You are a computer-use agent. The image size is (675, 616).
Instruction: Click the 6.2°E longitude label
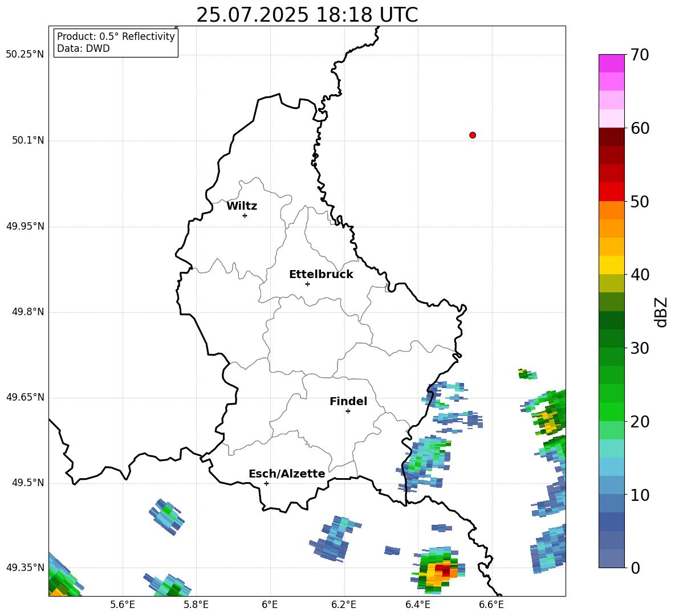pos(344,605)
